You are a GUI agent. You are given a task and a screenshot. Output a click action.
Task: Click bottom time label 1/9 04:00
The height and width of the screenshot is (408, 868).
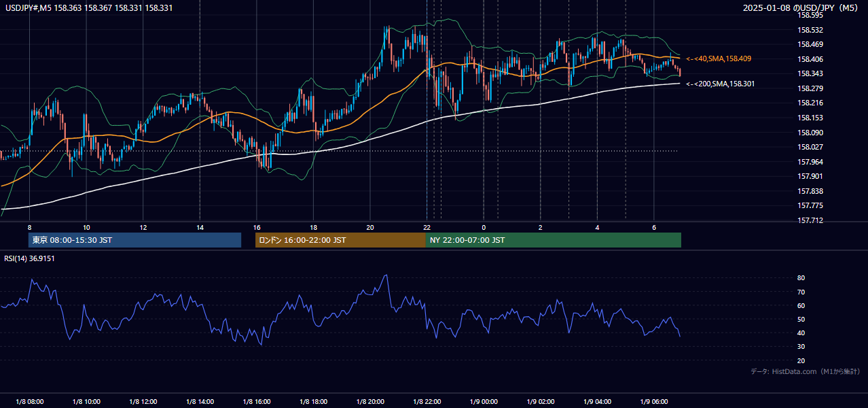597,402
